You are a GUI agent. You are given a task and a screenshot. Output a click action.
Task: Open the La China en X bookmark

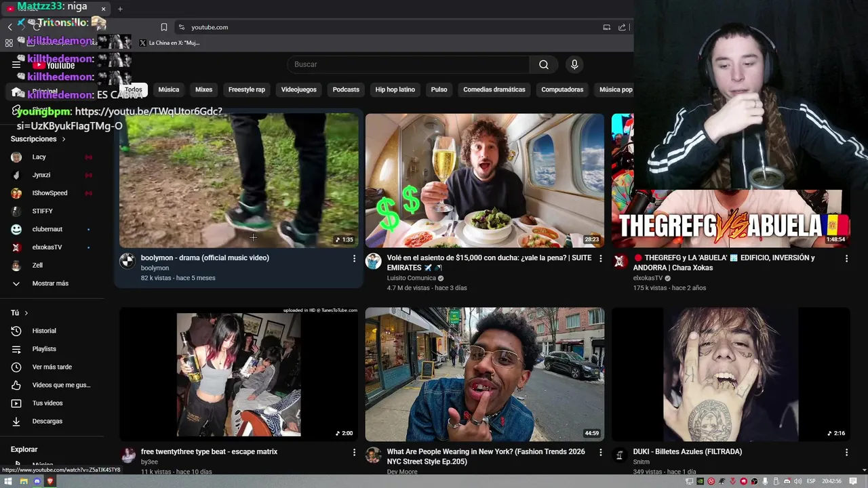170,43
